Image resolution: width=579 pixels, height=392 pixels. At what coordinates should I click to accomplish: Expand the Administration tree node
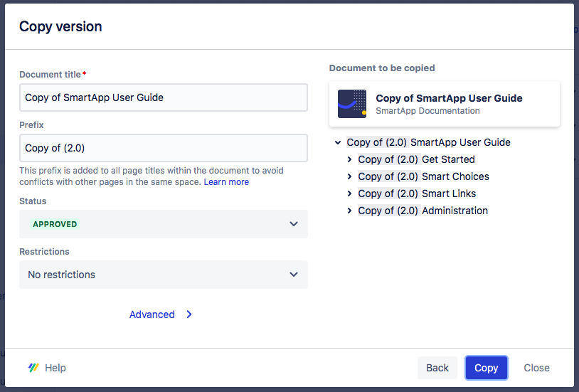pos(349,211)
